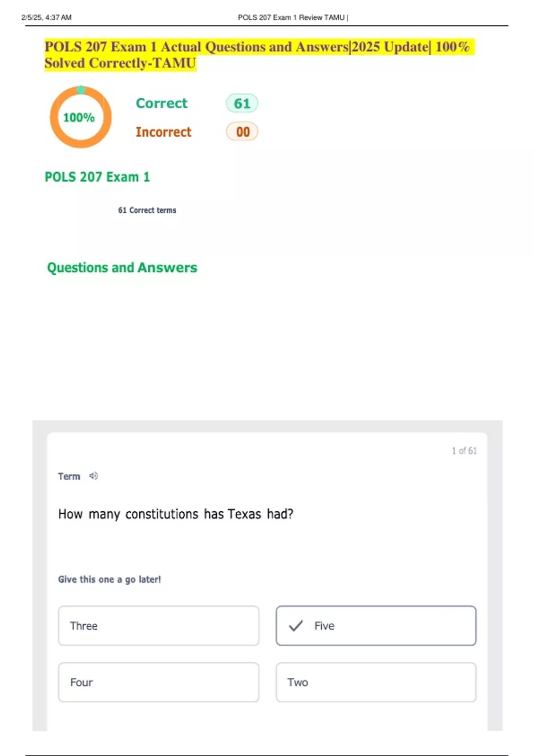Click the green 61 correct badge
This screenshot has height=756, width=534.
pos(242,104)
